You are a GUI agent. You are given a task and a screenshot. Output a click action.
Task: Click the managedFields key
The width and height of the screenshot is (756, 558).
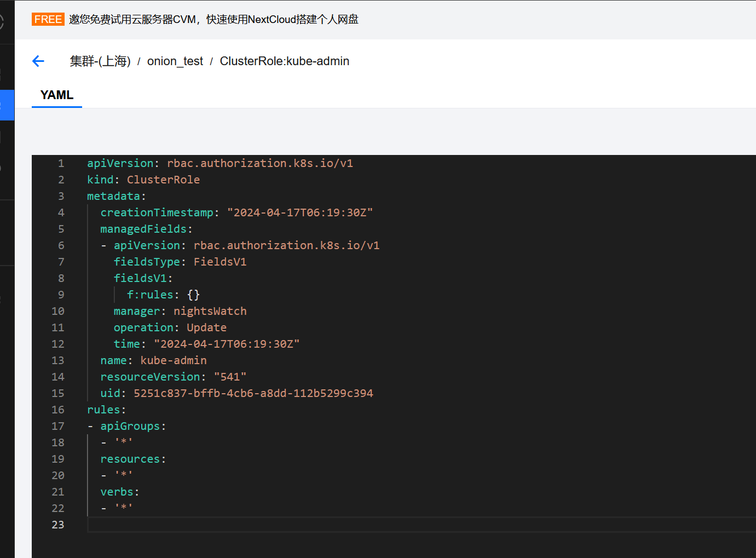click(x=143, y=229)
